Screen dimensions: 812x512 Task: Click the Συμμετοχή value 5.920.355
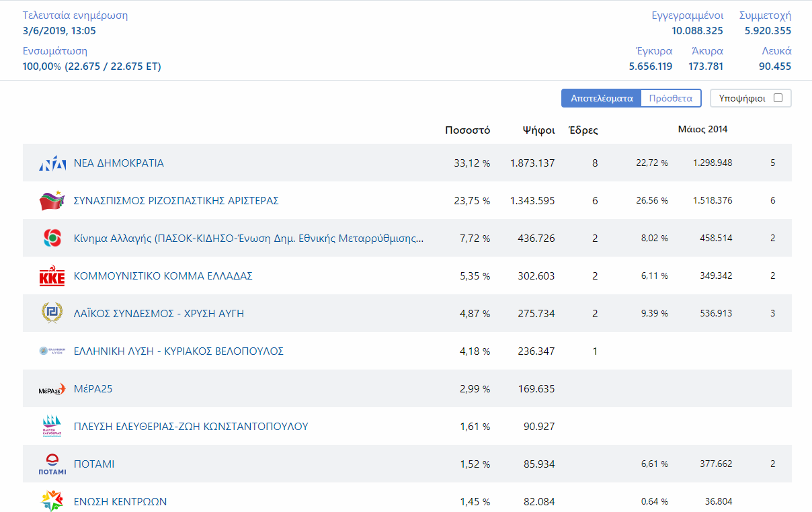(x=768, y=31)
